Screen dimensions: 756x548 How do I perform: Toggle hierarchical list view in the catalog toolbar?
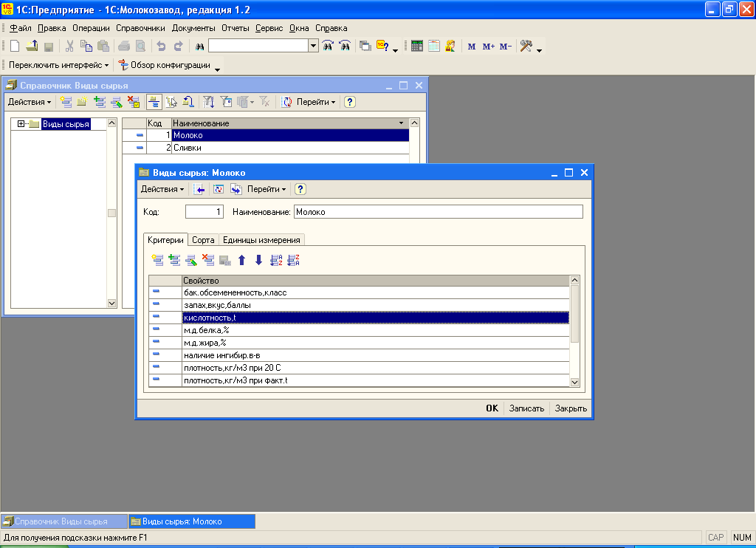[x=154, y=102]
